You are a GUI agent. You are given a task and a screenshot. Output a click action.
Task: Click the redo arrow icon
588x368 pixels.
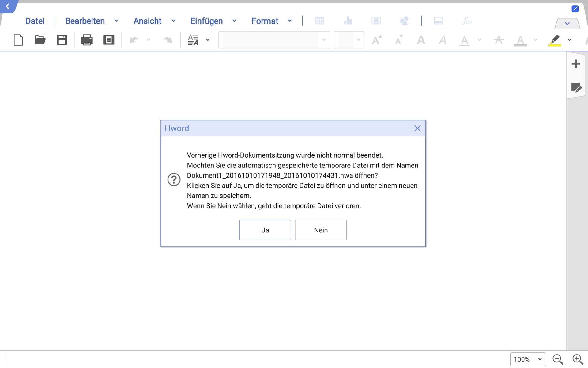point(168,40)
